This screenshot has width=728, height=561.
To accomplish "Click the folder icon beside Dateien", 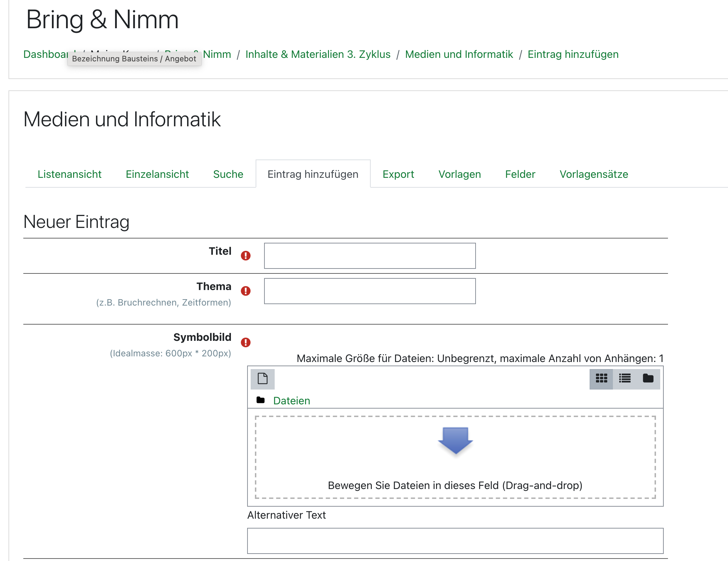I will (x=261, y=400).
